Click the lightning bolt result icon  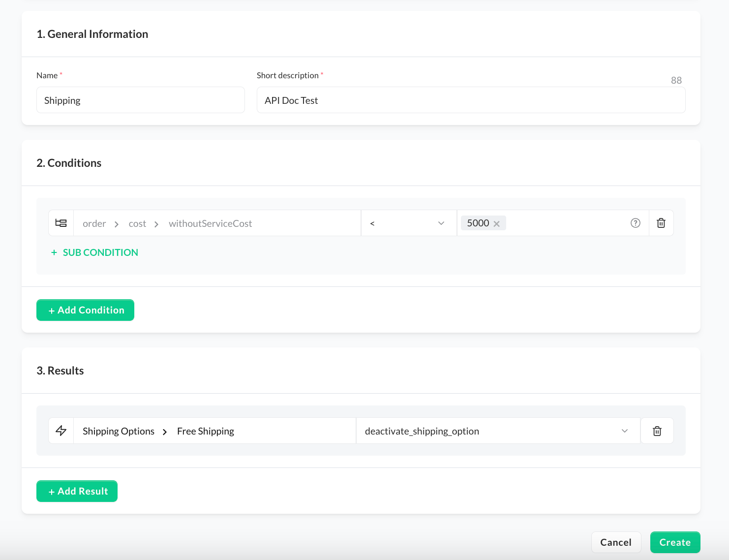pos(61,431)
